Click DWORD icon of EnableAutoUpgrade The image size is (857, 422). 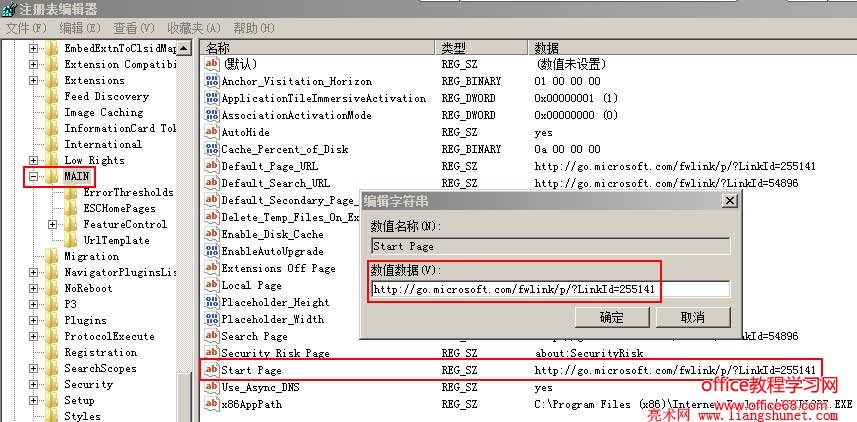point(212,251)
